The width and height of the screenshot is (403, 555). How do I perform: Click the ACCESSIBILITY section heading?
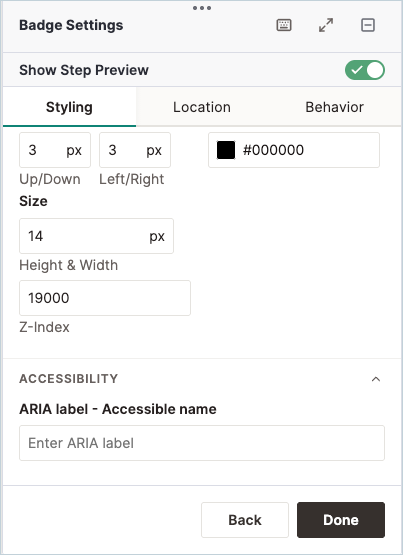(x=69, y=379)
